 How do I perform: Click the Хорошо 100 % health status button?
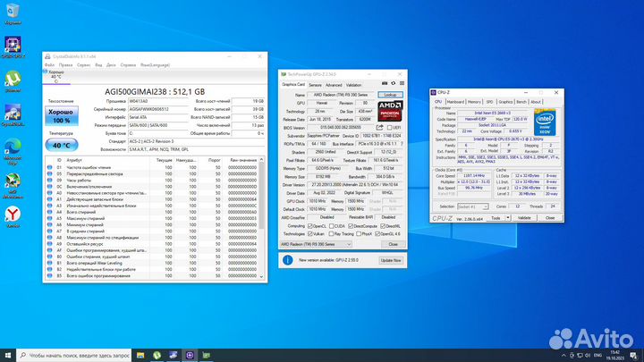coord(61,116)
